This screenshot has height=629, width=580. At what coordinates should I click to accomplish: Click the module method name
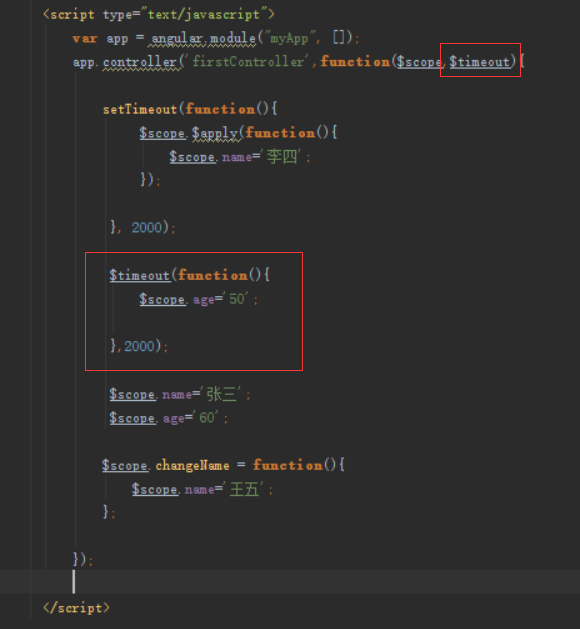pyautogui.click(x=233, y=39)
